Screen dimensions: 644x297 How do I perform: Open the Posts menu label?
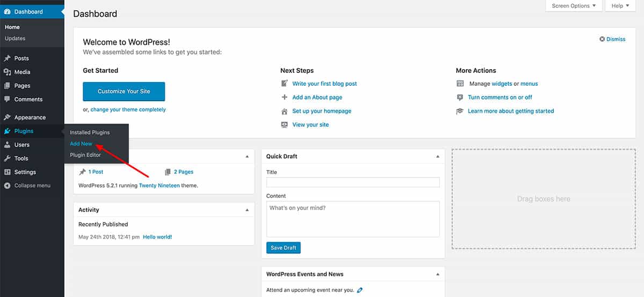tap(21, 58)
